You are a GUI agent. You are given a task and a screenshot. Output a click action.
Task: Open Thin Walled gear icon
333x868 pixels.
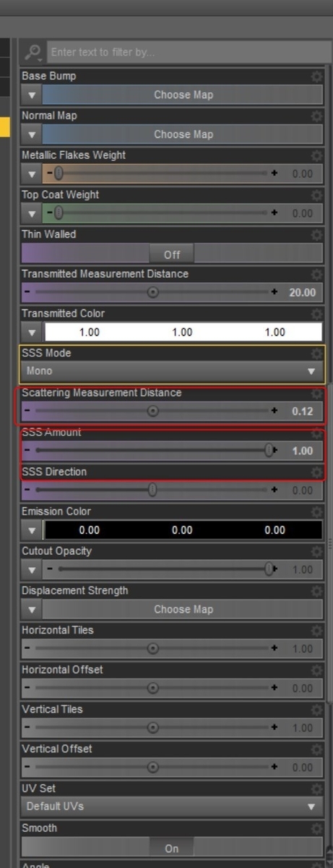pos(316,235)
